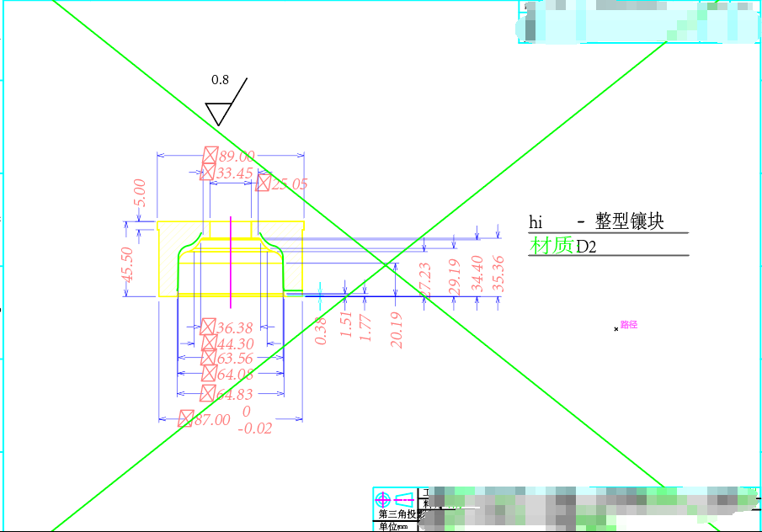762x532 pixels.
Task: Select the green 材质 material label
Action: click(x=552, y=246)
